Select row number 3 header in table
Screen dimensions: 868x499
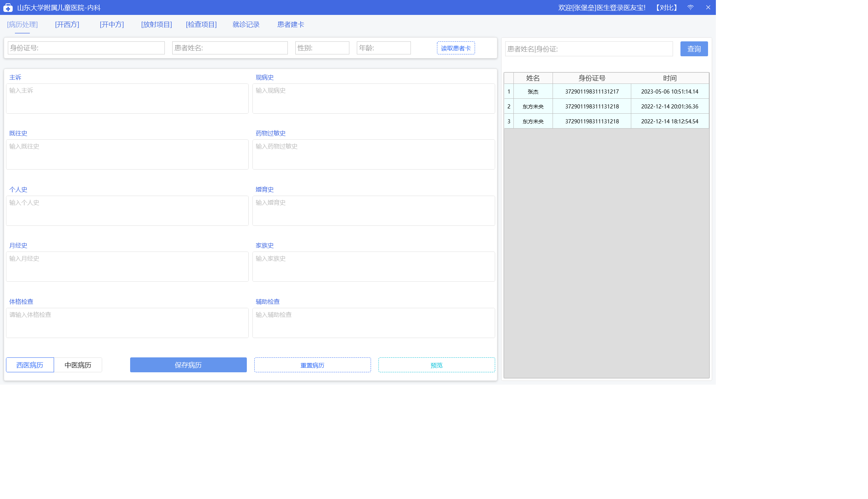509,121
